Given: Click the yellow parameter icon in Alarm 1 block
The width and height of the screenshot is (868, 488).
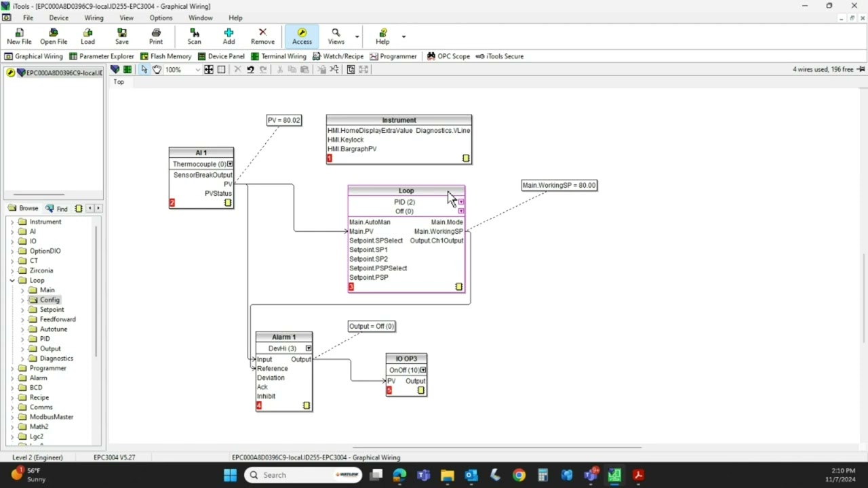Looking at the screenshot, I should coord(307,406).
